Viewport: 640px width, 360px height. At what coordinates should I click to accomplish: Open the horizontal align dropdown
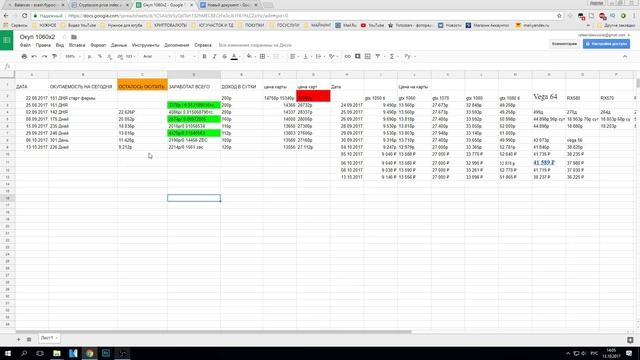coord(294,56)
